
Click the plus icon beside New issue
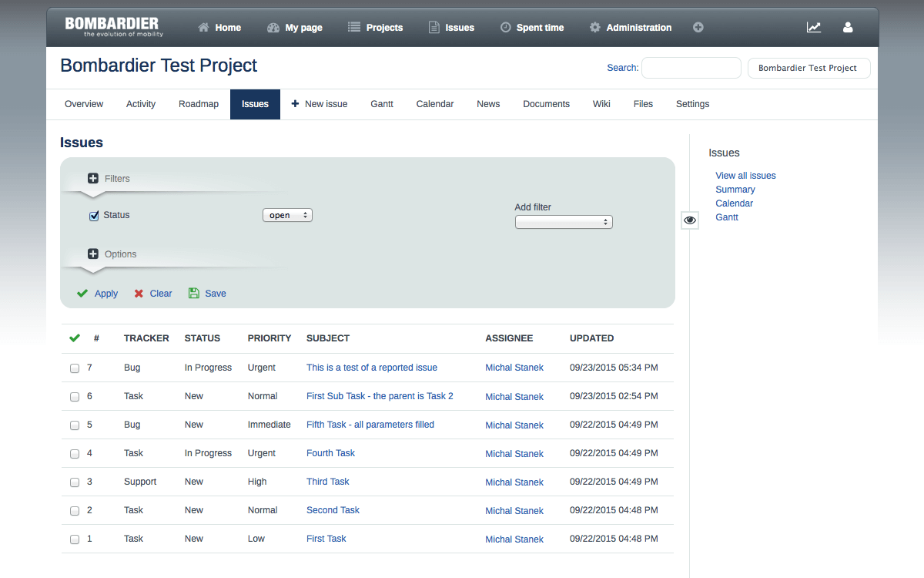(295, 104)
